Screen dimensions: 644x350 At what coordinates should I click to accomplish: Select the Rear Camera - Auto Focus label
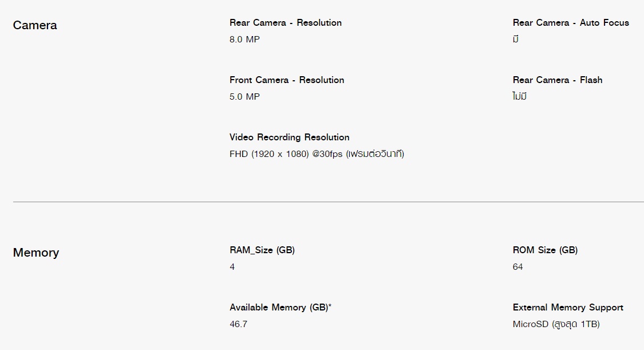point(571,22)
